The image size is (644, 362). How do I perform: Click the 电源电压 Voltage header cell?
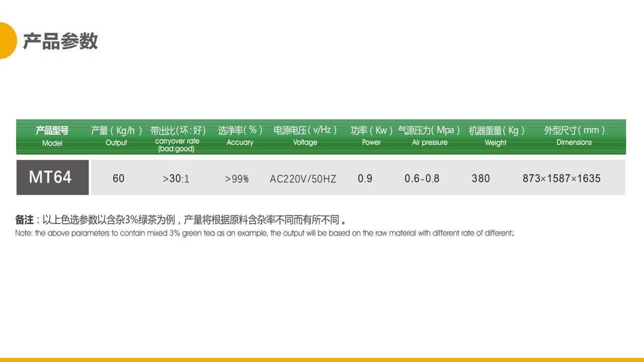coord(305,136)
